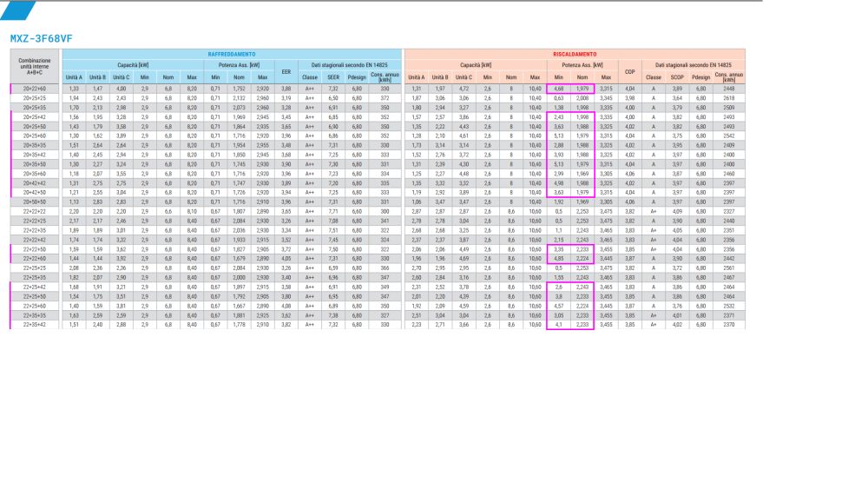Click the SCOP column header
This screenshot has width=868, height=489.
click(x=677, y=77)
